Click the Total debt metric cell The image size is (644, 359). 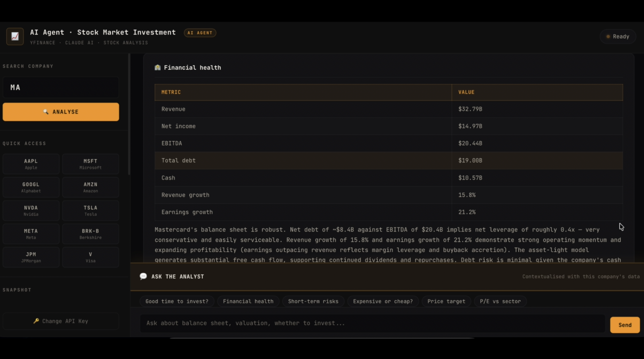(x=303, y=160)
